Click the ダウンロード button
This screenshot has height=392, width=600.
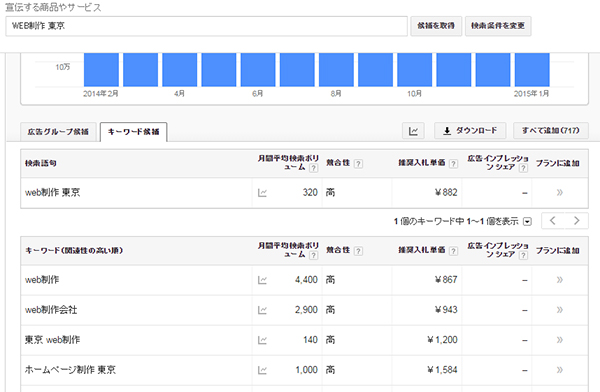pos(470,131)
